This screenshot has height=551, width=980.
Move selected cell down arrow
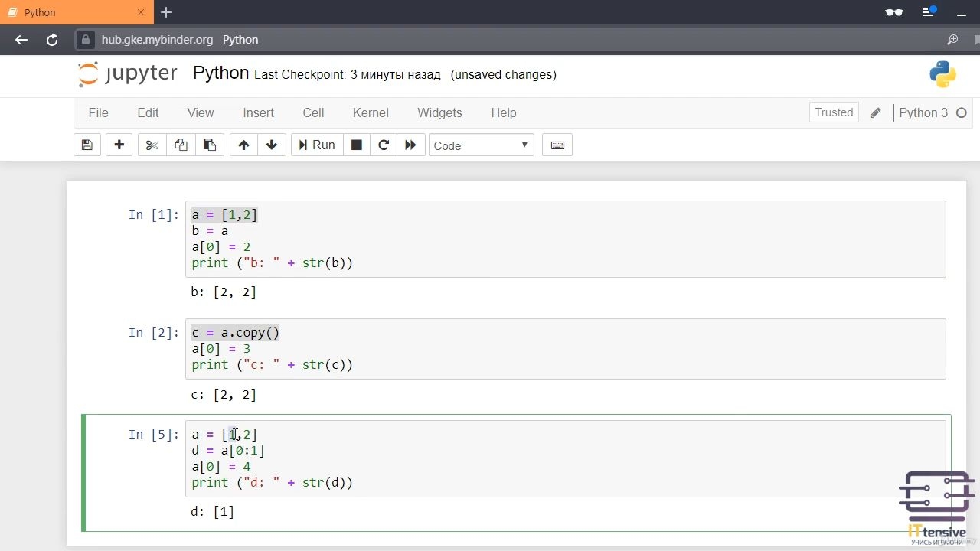(x=272, y=145)
